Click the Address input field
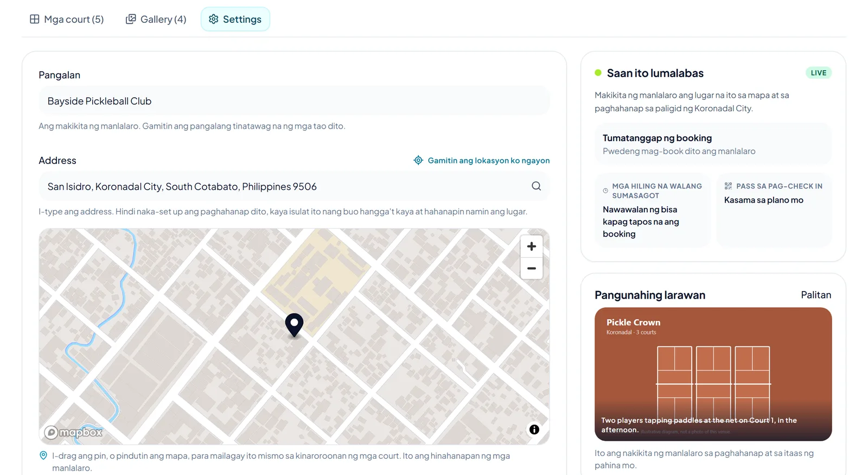 click(x=294, y=187)
